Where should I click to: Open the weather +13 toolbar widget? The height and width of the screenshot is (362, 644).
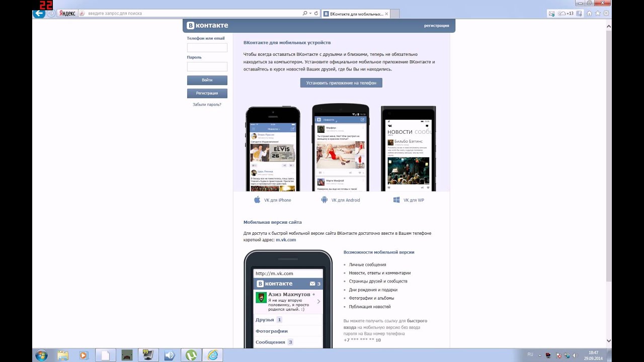click(566, 14)
